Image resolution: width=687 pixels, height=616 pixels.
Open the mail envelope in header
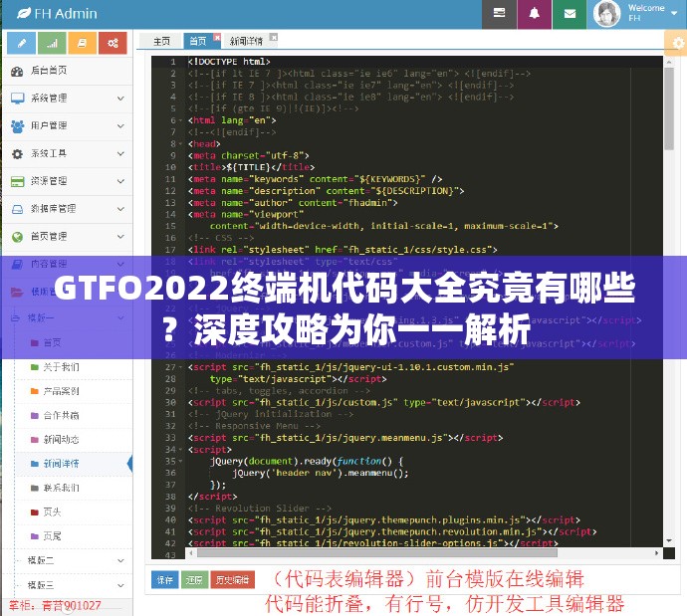coord(570,14)
